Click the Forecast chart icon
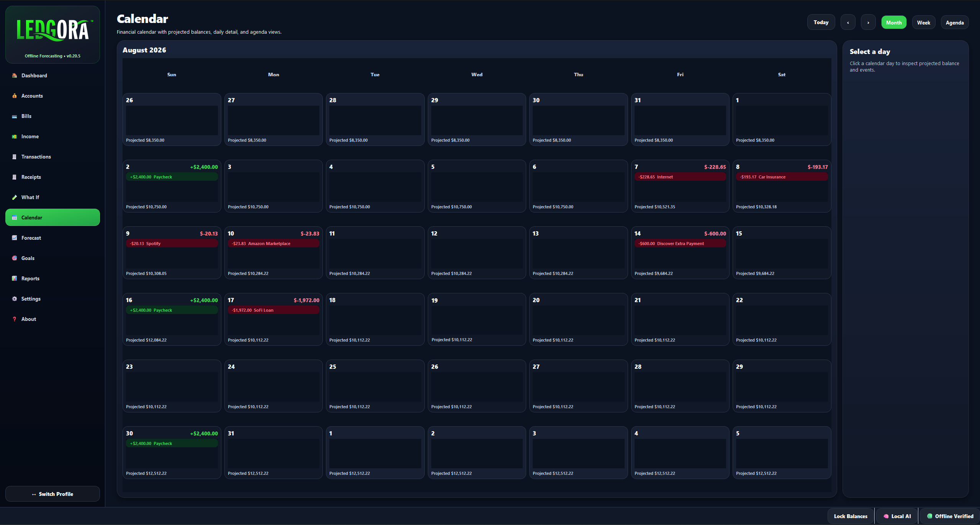Image resolution: width=980 pixels, height=525 pixels. click(x=15, y=238)
